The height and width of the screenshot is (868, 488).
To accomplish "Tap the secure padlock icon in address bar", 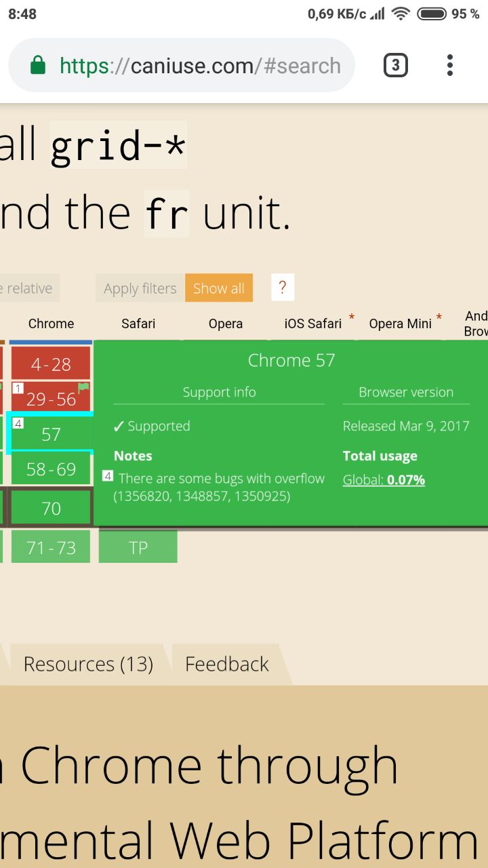I will pos(38,66).
